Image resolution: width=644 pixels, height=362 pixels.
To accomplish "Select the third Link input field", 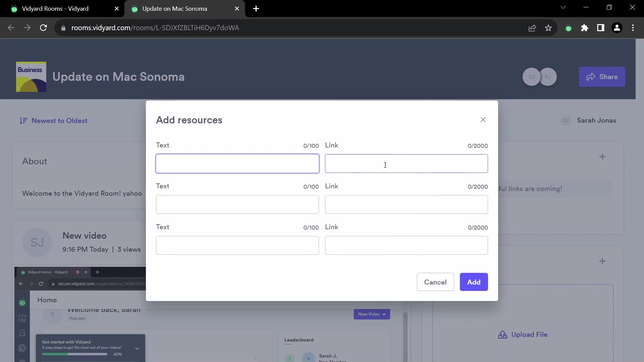I will [x=406, y=245].
